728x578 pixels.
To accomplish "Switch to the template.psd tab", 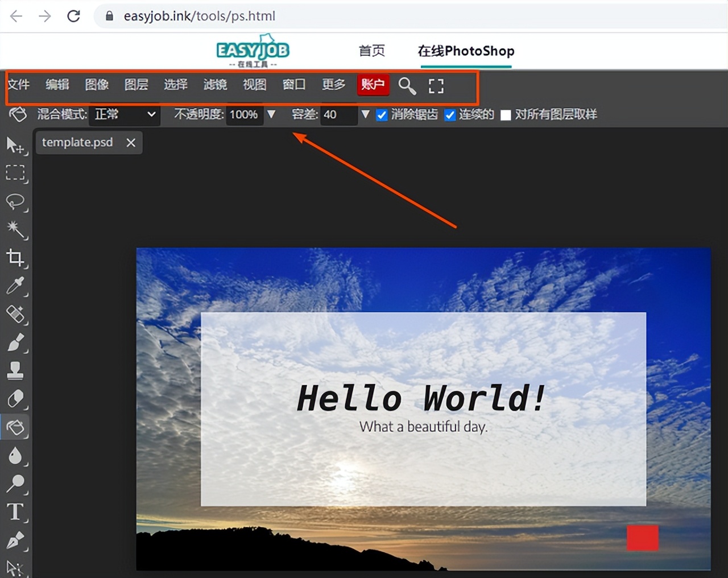I will point(78,142).
